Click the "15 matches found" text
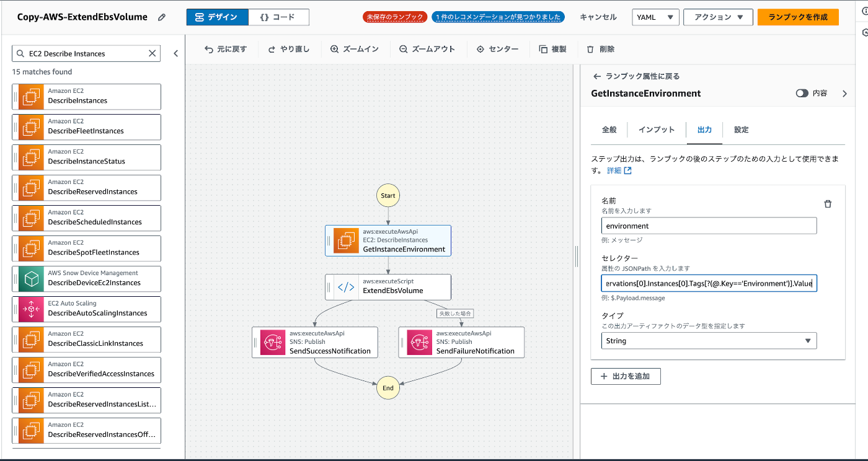The image size is (868, 461). click(42, 72)
